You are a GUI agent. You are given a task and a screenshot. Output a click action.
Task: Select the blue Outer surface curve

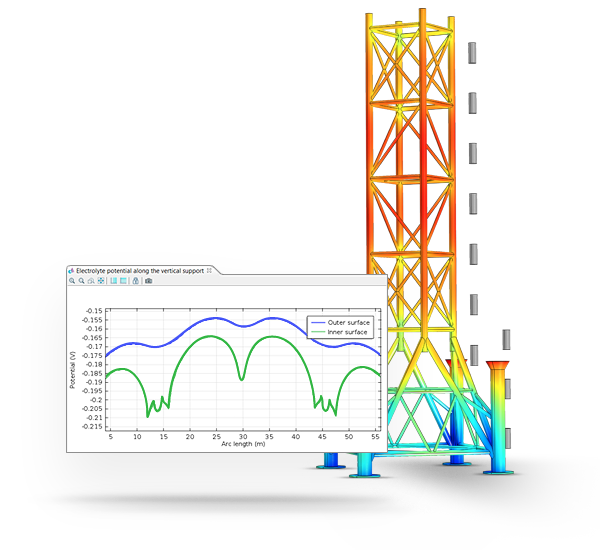click(215, 319)
